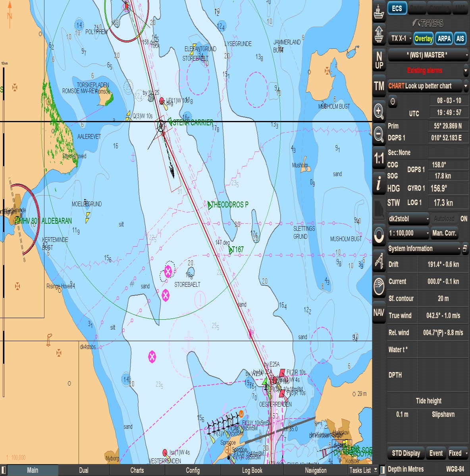Open the NAV panel icon
This screenshot has height=476, width=470.
pyautogui.click(x=379, y=313)
